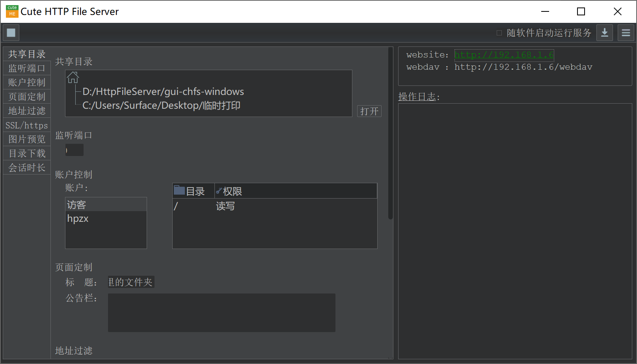This screenshot has height=364, width=637.
Task: Select the 目录下载 sidebar tab
Action: [27, 153]
